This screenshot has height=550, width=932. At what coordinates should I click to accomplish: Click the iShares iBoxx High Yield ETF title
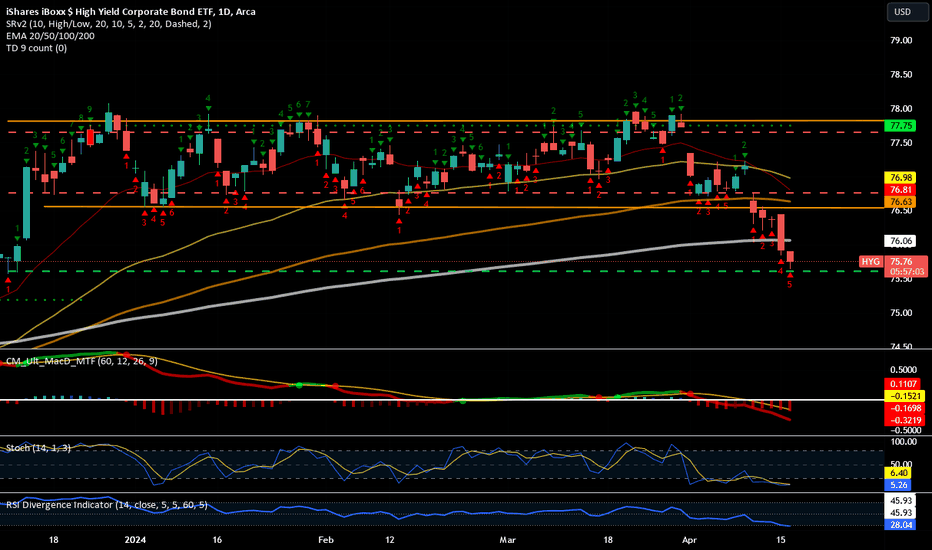[131, 11]
